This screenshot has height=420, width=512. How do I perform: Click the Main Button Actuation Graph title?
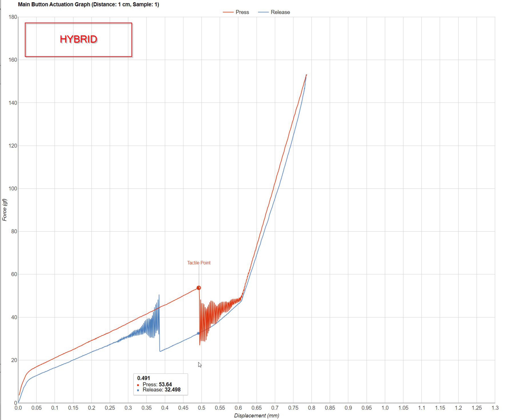pos(88,4)
